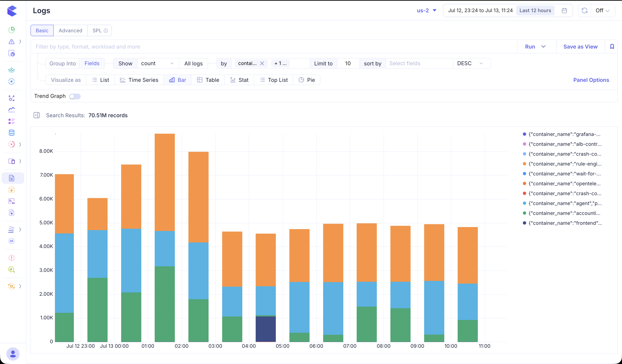Click the user avatar icon at sidebar bottom
Screen dimensions: 622x364
pyautogui.click(x=13, y=354)
